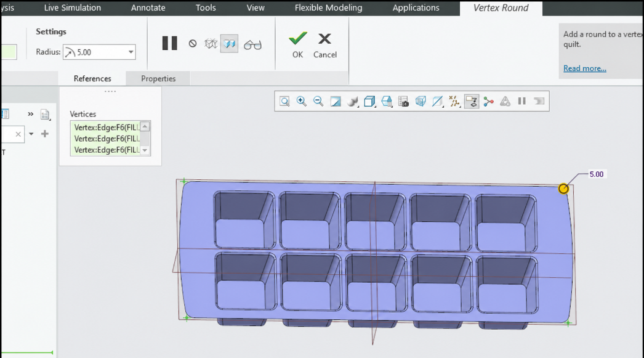The height and width of the screenshot is (358, 644).
Task: Click the Zoom In magnifier icon
Action: pyautogui.click(x=302, y=101)
